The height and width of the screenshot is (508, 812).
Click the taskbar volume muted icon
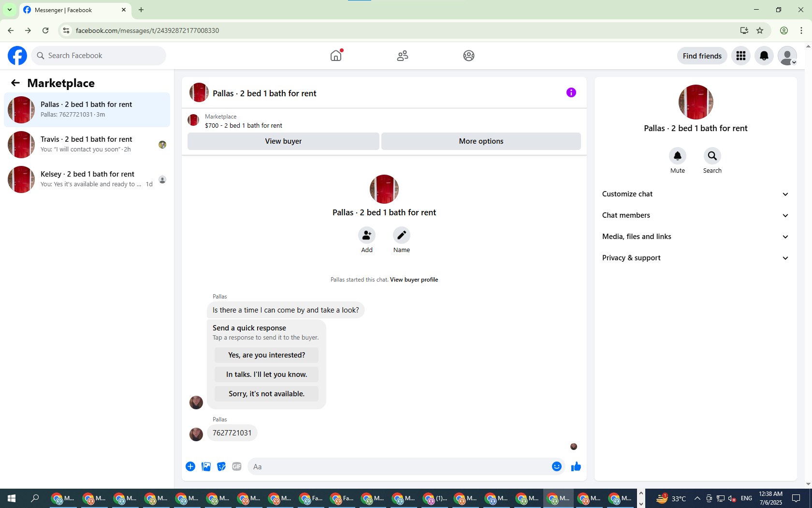click(732, 498)
